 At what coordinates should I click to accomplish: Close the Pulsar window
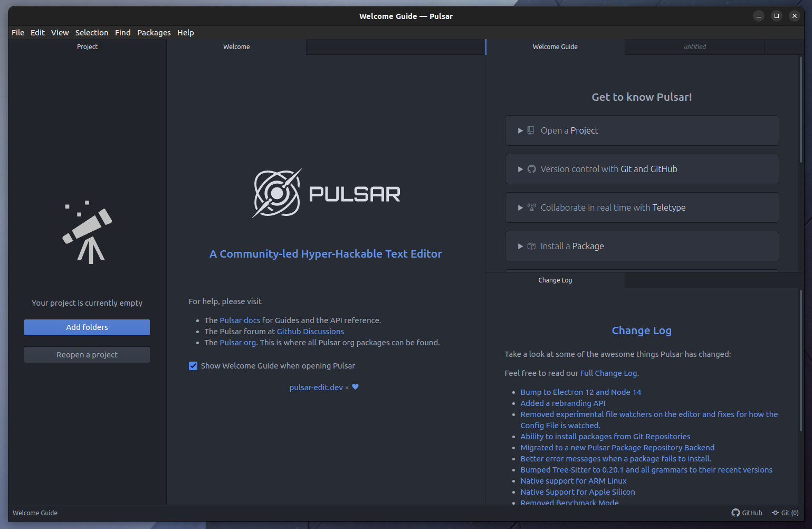795,16
